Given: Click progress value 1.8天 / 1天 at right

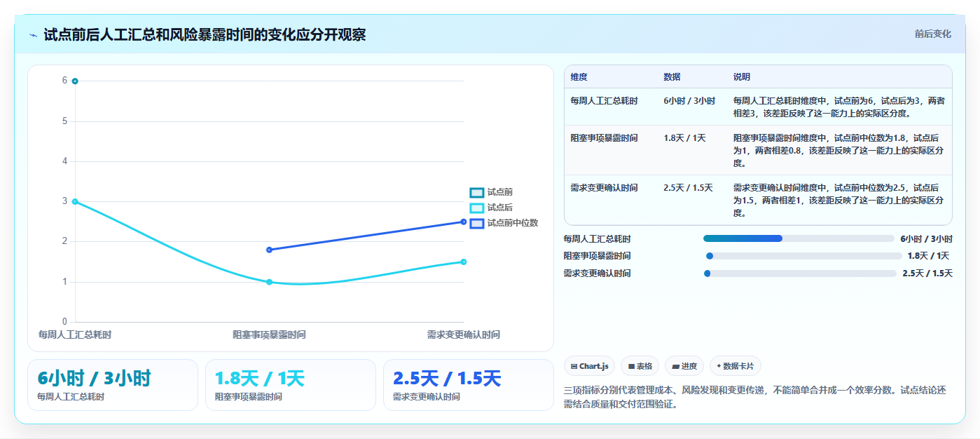Looking at the screenshot, I should point(928,256).
